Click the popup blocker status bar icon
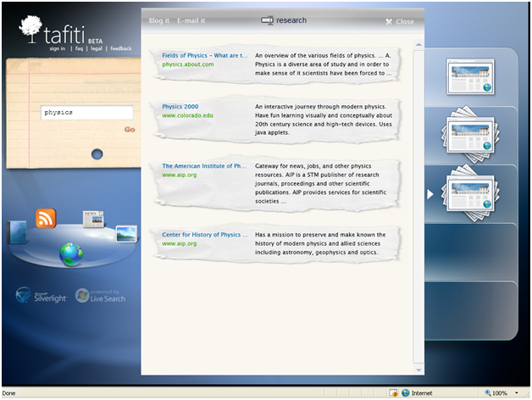Image resolution: width=532 pixels, height=400 pixels. coord(393,393)
